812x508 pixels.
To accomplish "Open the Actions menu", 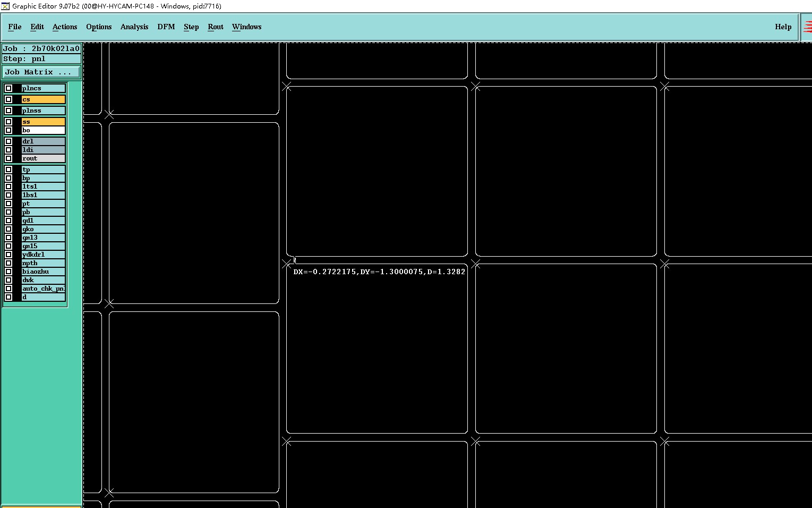I will coord(65,27).
